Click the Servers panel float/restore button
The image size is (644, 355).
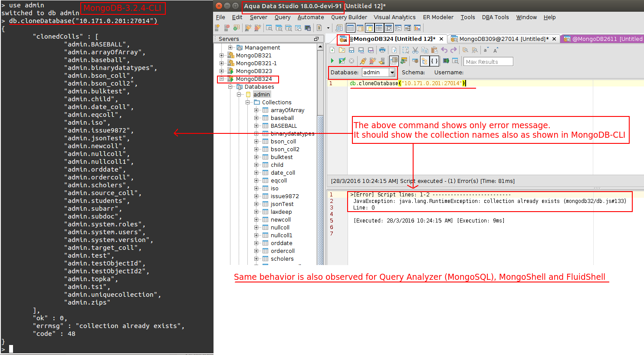click(x=316, y=39)
